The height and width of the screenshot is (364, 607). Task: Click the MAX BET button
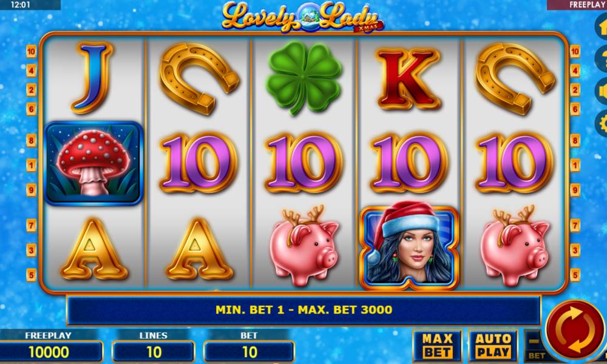[438, 346]
